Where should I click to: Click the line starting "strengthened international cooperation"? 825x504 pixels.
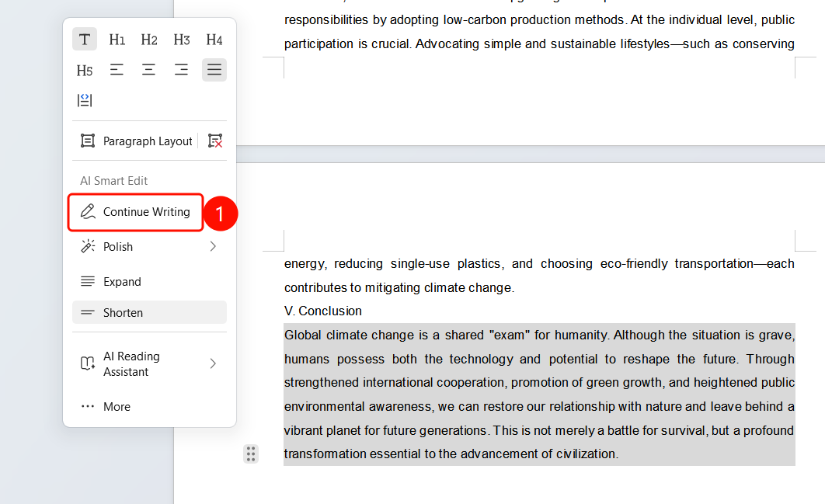539,383
